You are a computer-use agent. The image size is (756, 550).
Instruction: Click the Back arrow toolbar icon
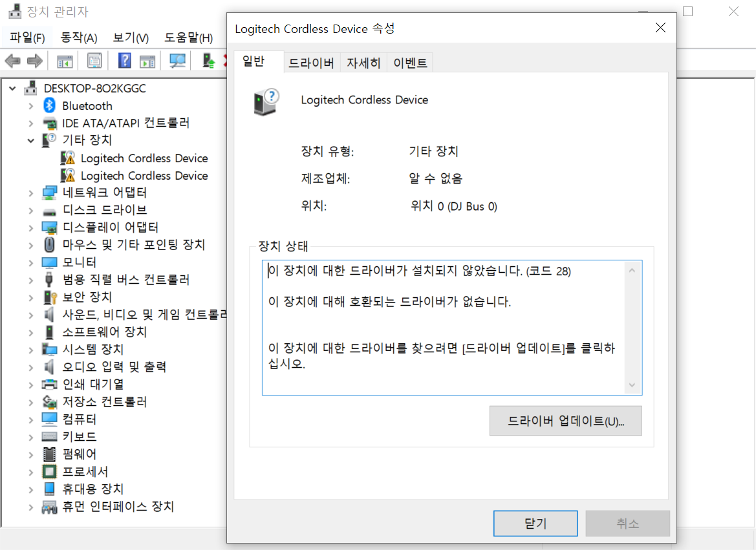pos(12,61)
